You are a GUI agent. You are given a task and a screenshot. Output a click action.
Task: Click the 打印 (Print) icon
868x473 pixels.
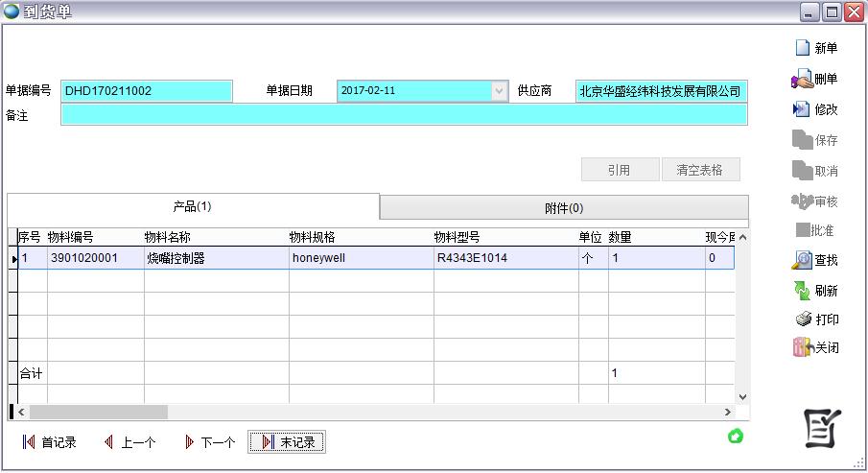coord(802,319)
